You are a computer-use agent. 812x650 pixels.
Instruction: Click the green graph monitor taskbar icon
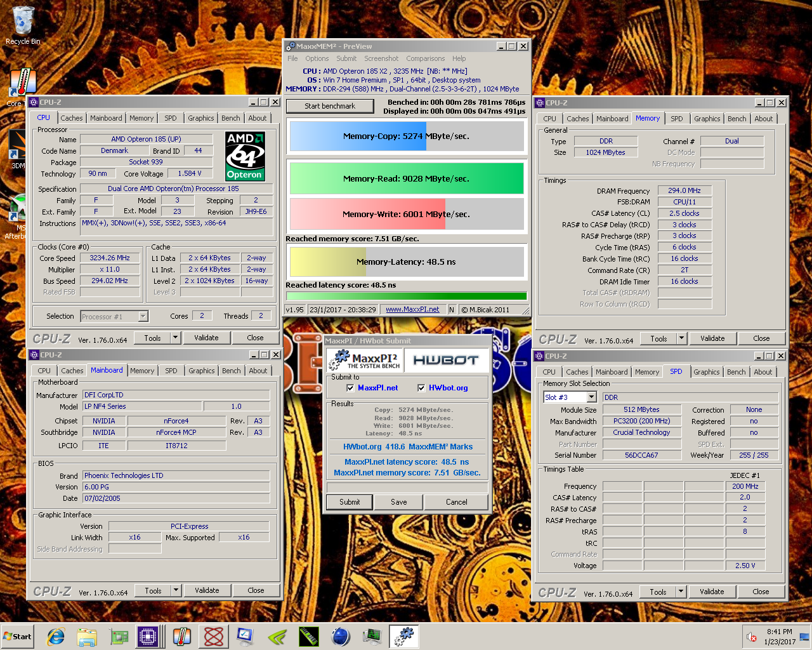coord(372,636)
